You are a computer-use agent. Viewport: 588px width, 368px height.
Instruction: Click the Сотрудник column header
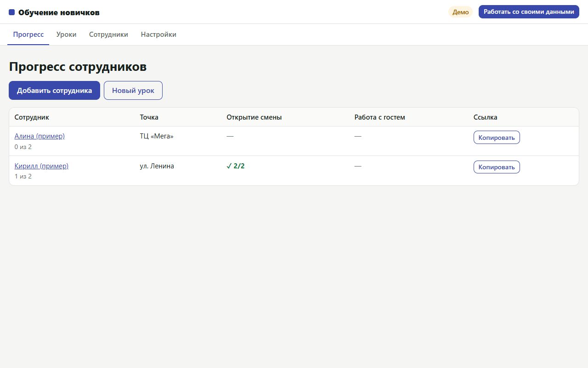32,117
